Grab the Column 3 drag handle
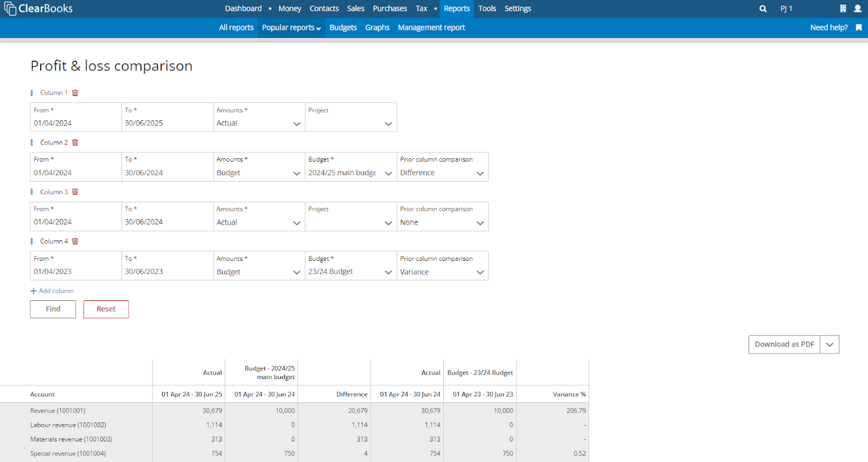 (32, 192)
